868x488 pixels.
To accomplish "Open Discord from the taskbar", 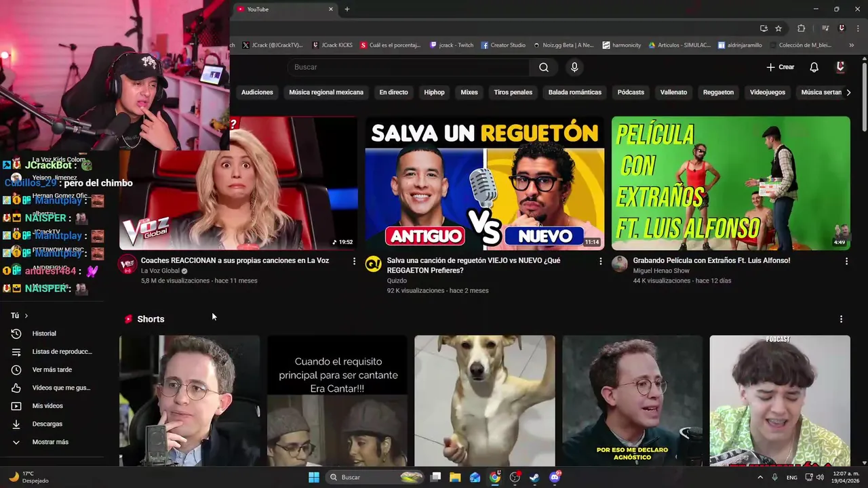I will (555, 477).
